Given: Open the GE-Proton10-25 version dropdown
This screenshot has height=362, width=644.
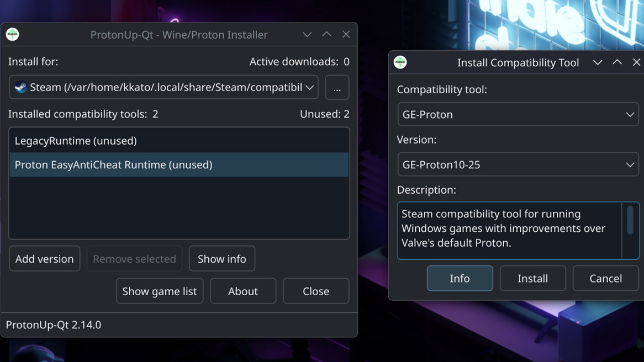Looking at the screenshot, I should [x=518, y=164].
